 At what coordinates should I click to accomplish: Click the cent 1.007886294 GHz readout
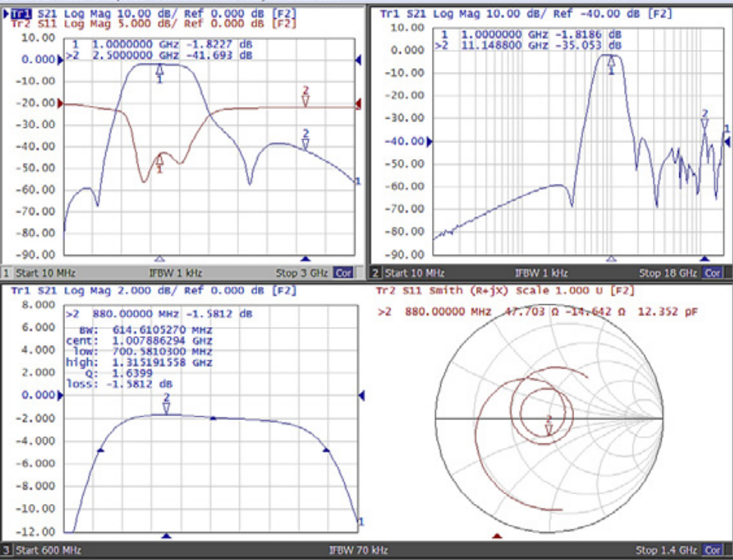coord(139,341)
